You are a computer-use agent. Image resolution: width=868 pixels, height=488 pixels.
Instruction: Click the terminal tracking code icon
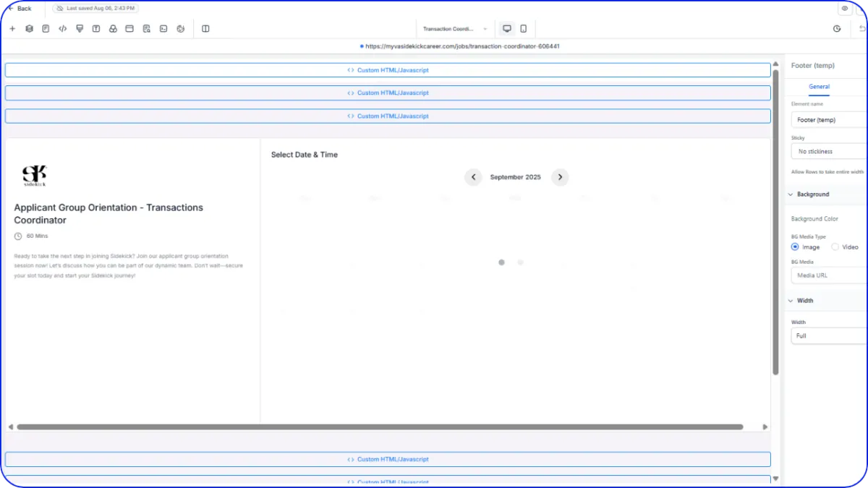[163, 29]
